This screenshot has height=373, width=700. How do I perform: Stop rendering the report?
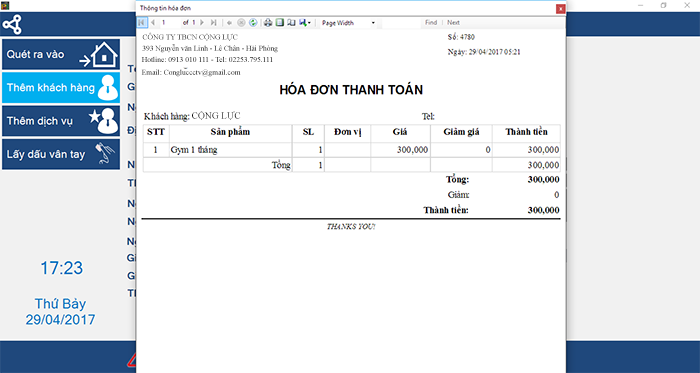tap(241, 22)
